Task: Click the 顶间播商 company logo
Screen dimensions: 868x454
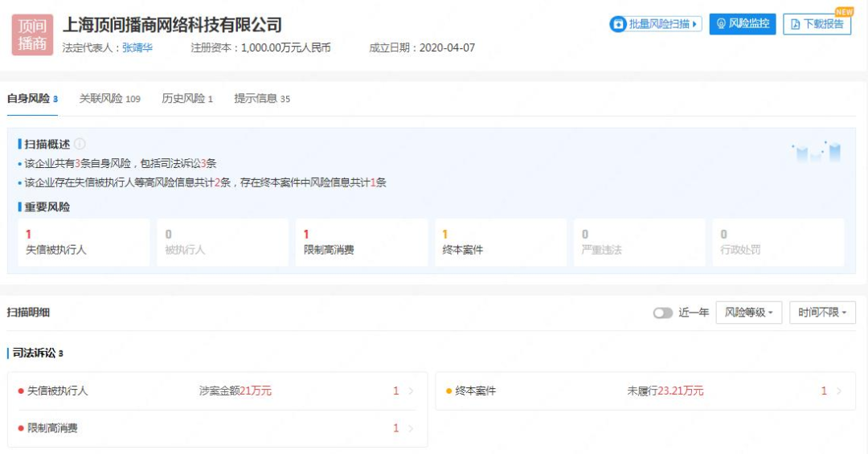Action: tap(32, 35)
